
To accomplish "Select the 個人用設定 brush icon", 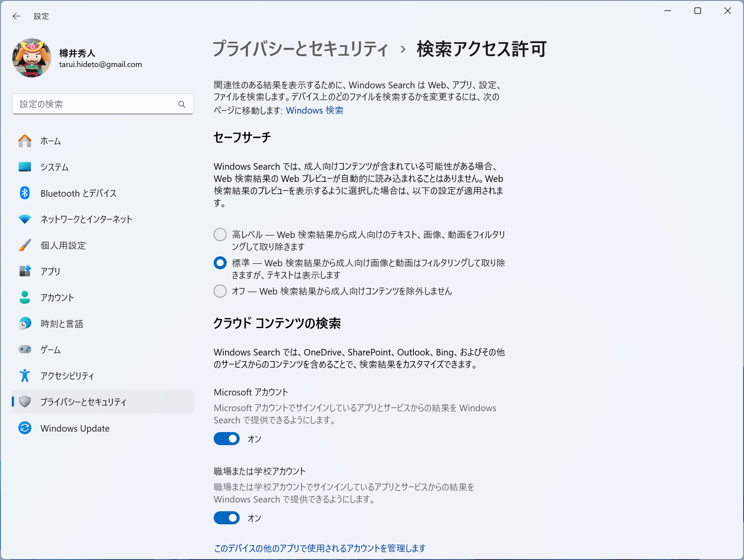I will [x=25, y=245].
